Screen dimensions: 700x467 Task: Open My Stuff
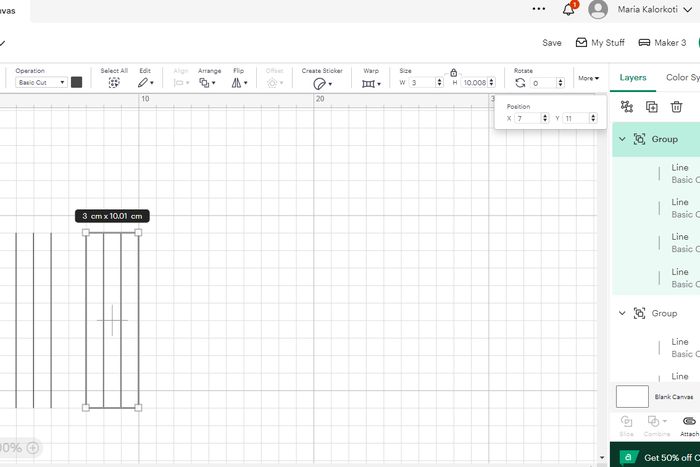coord(600,42)
